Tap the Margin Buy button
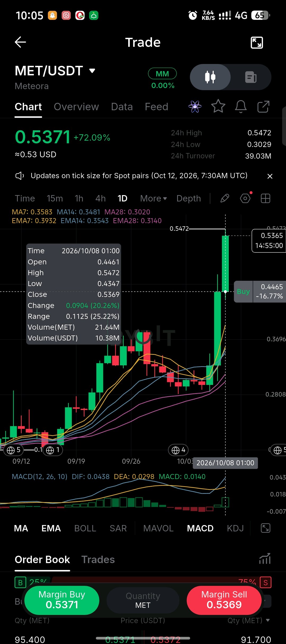286x644 pixels. click(62, 600)
